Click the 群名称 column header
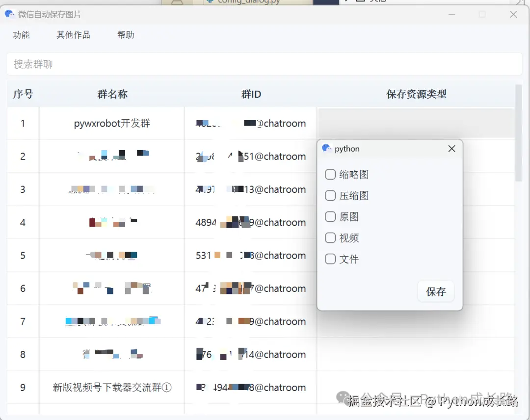The width and height of the screenshot is (530, 420). click(112, 94)
